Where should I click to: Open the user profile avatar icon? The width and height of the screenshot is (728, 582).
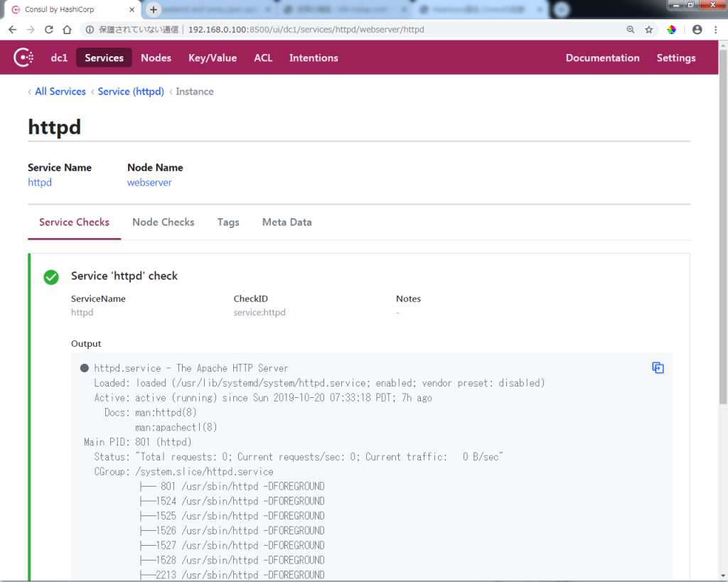pyautogui.click(x=697, y=30)
